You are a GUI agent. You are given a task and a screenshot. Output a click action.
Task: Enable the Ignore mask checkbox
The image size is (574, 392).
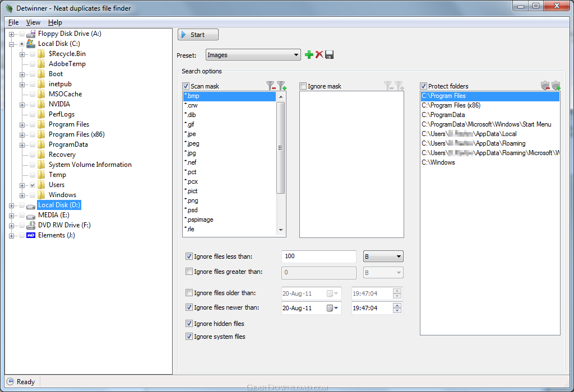point(303,86)
